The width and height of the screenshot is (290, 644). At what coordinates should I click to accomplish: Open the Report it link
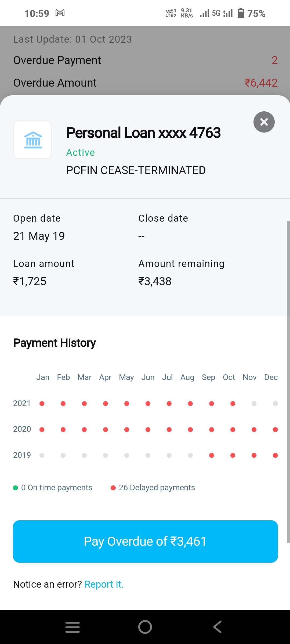coord(104,584)
